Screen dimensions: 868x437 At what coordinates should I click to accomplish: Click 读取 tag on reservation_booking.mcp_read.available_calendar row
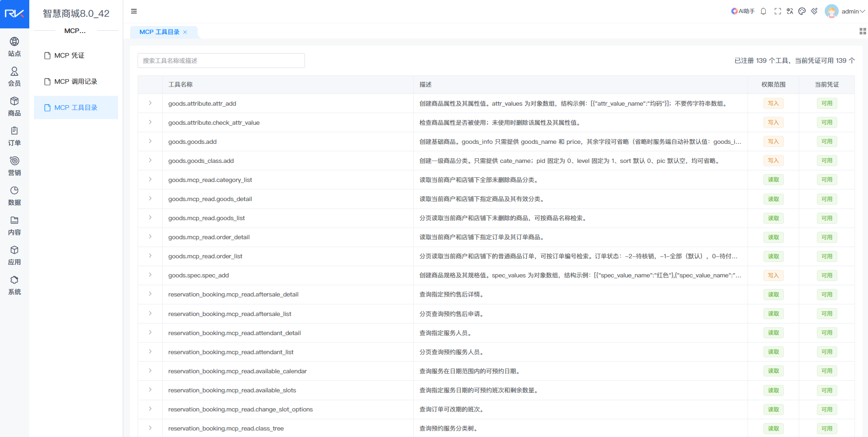[x=773, y=371]
